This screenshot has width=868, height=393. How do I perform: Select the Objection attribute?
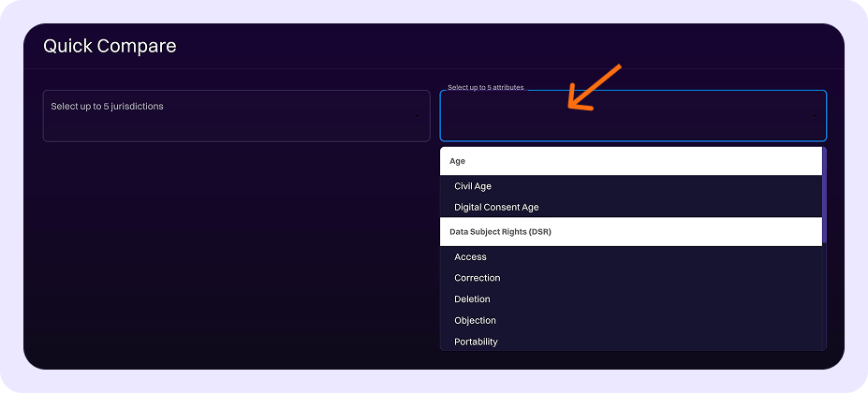coord(474,320)
